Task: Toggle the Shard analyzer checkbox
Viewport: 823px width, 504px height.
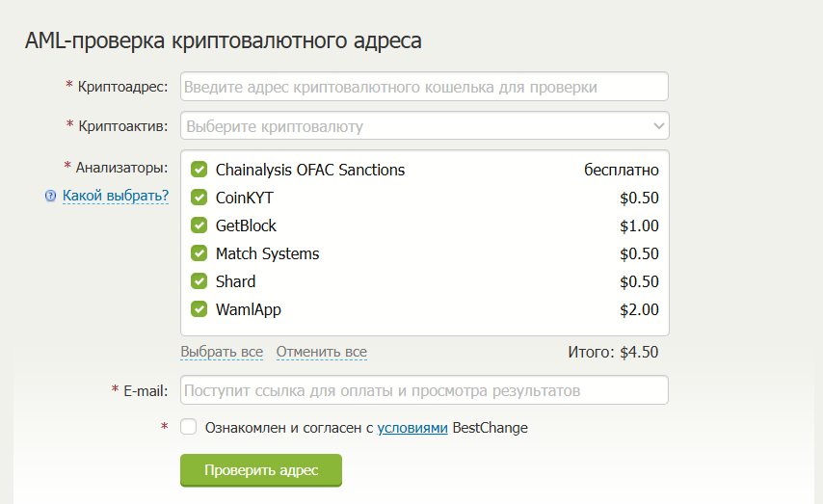Action: coord(199,281)
